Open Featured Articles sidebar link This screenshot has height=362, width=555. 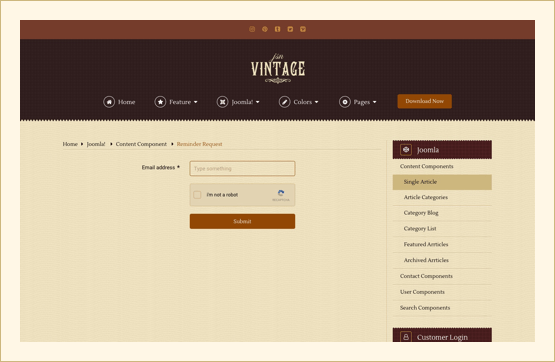point(426,245)
